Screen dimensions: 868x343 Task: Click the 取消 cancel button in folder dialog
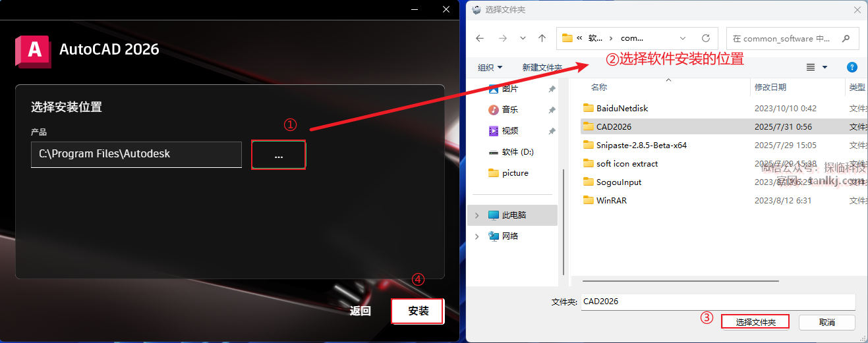[x=827, y=322]
